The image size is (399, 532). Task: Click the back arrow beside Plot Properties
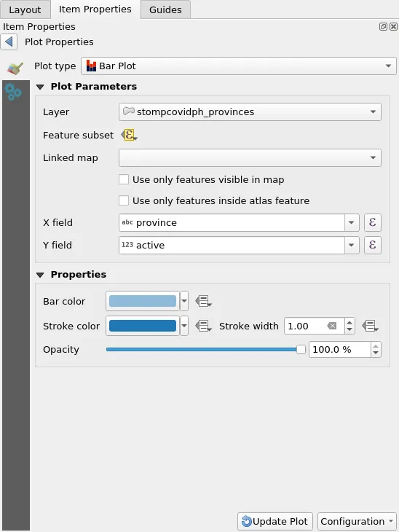pos(9,42)
